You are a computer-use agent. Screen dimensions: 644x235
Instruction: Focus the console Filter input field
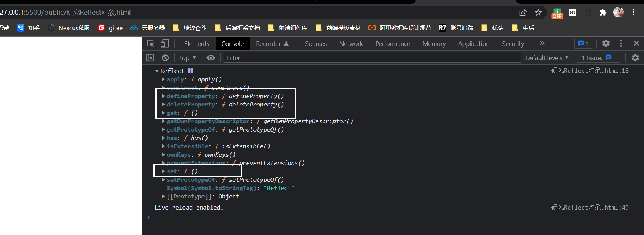pos(372,58)
